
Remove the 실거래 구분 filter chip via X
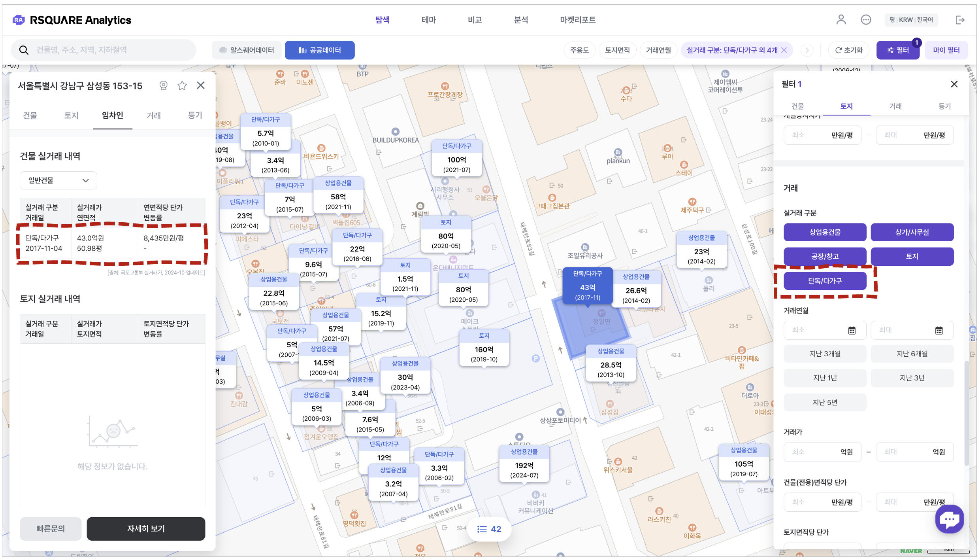784,50
